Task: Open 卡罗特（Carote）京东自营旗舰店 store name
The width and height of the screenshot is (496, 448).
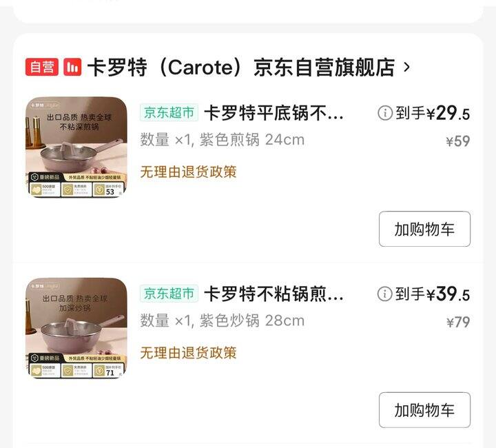Action: (241, 67)
